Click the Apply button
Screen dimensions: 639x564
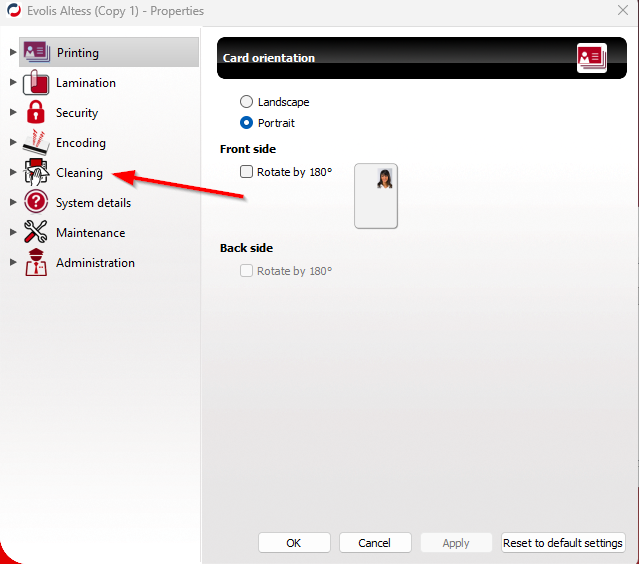(x=456, y=543)
